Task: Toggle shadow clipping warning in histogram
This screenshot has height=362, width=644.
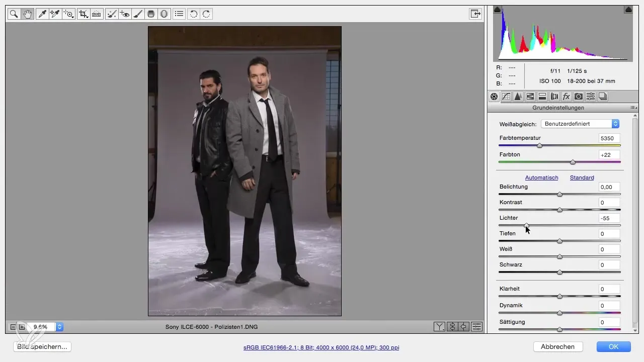Action: click(x=497, y=9)
